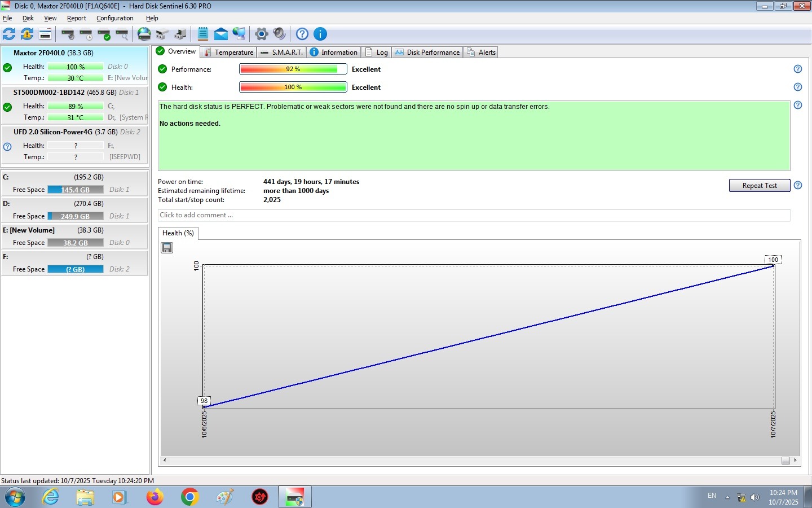The image size is (812, 508).
Task: Open the gear configuration icon in toolbar
Action: [x=261, y=34]
